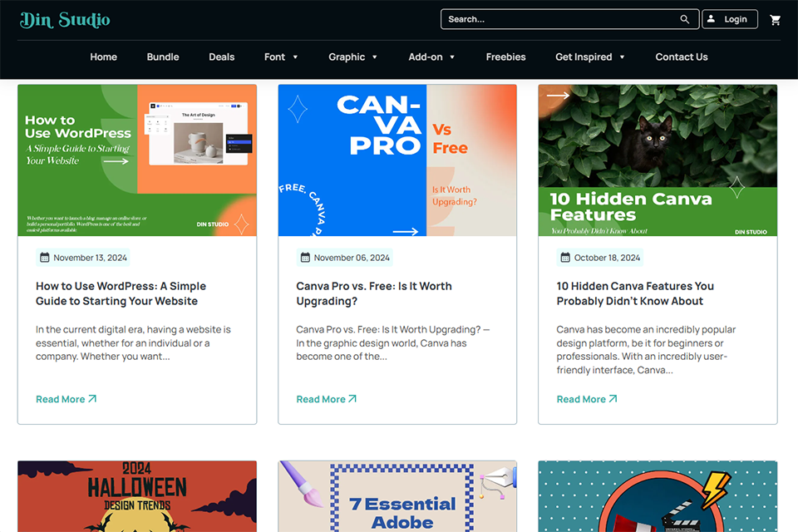
Task: Open the Canva Pro Vs Free thumbnail
Action: 397,160
